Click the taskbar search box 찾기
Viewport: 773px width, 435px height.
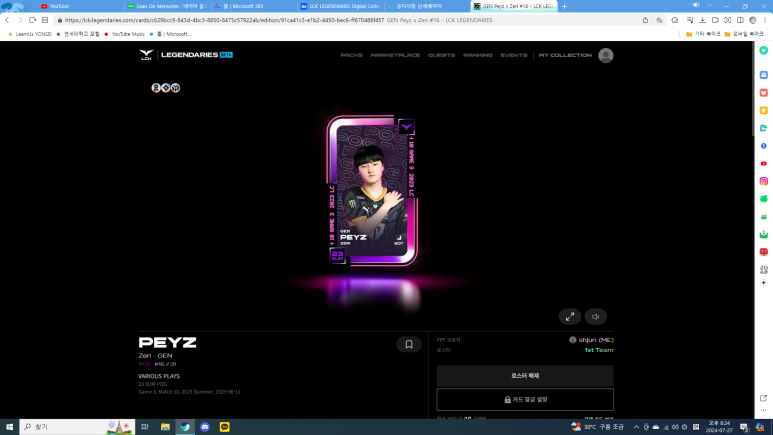77,427
